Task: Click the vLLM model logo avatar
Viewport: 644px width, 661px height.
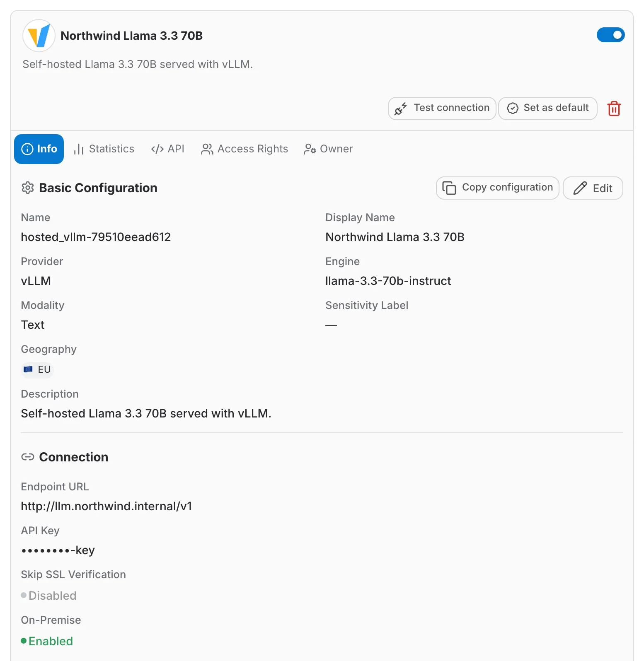Action: (x=39, y=36)
